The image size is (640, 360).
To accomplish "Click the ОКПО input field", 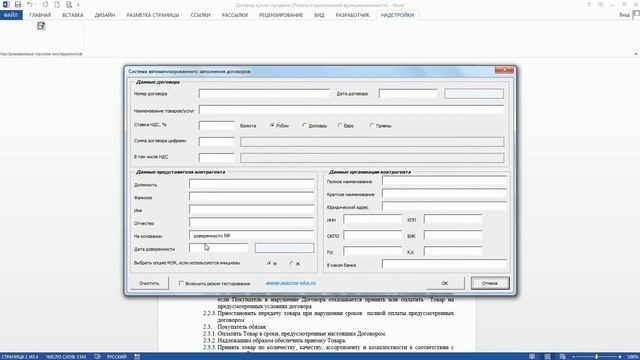I will click(373, 236).
